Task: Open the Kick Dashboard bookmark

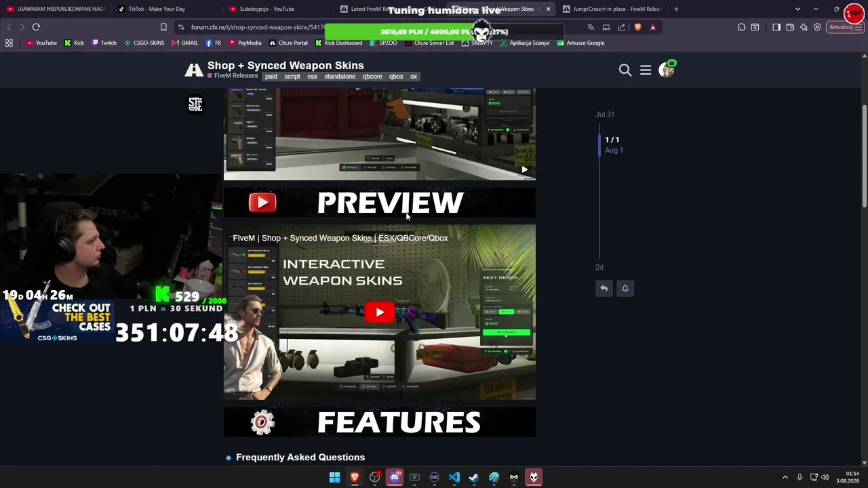Action: [338, 43]
